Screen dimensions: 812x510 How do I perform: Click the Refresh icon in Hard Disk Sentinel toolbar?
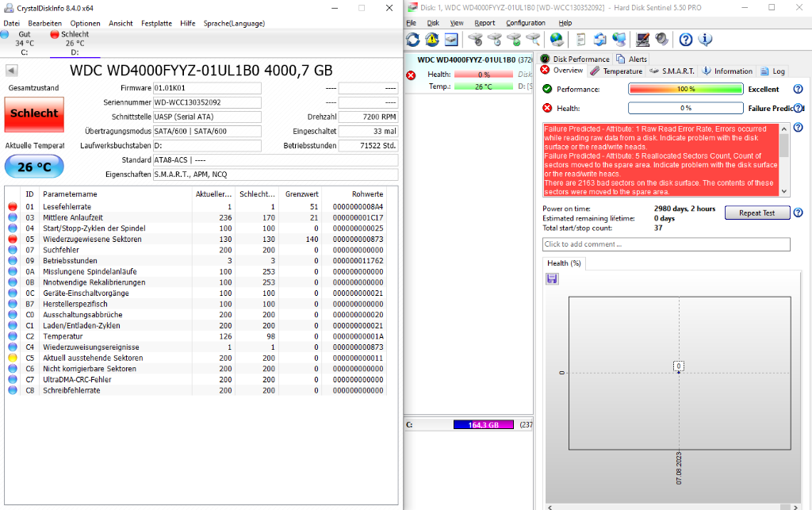[412, 40]
